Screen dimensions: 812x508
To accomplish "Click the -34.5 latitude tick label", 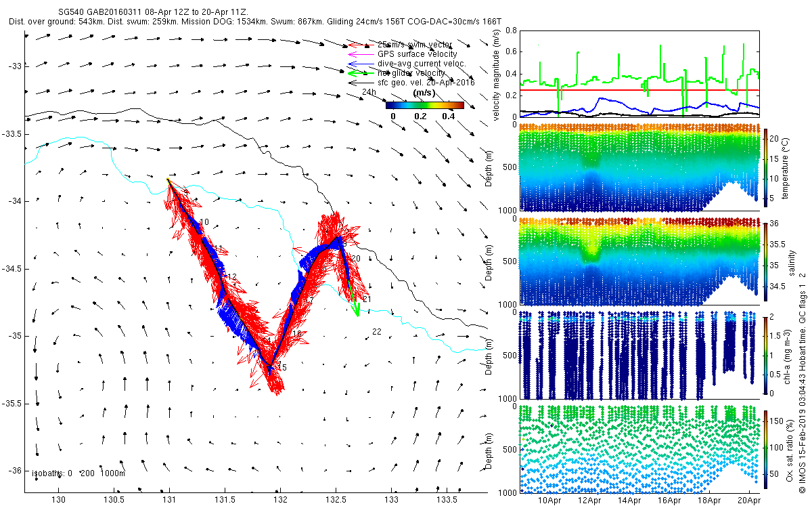I will pyautogui.click(x=12, y=269).
